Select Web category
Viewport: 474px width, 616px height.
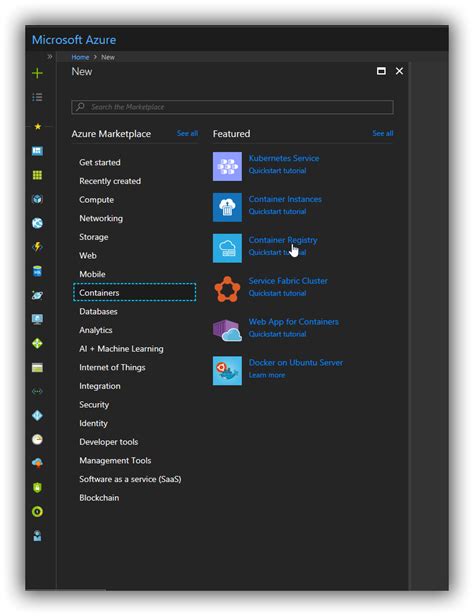[x=88, y=255]
